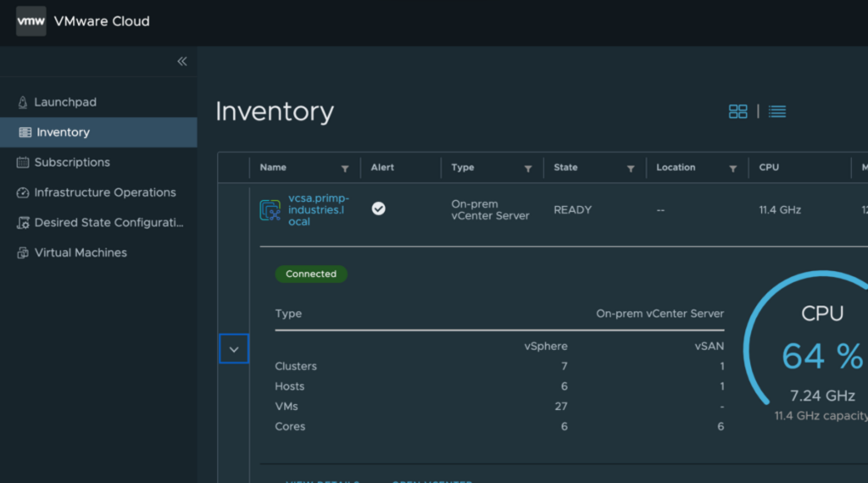Screen dimensions: 868x483
Task: Filter the Location column
Action: 733,169
